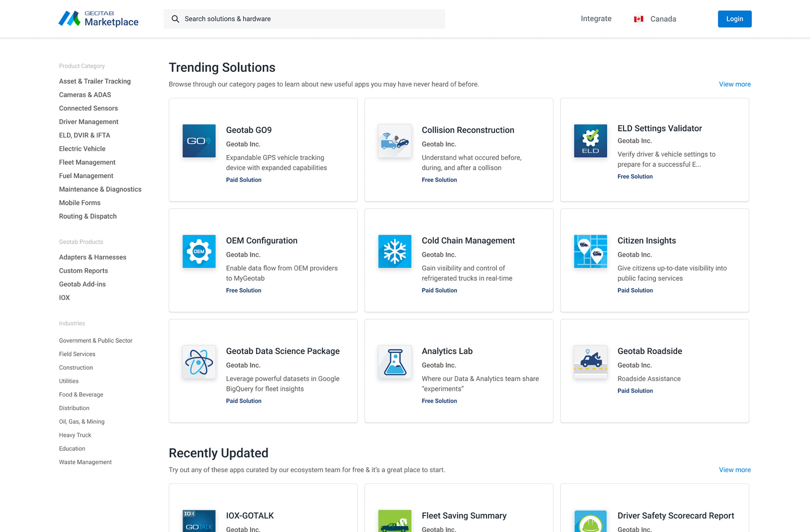Open the Geotab GO9 title link
The height and width of the screenshot is (532, 810).
(x=249, y=130)
